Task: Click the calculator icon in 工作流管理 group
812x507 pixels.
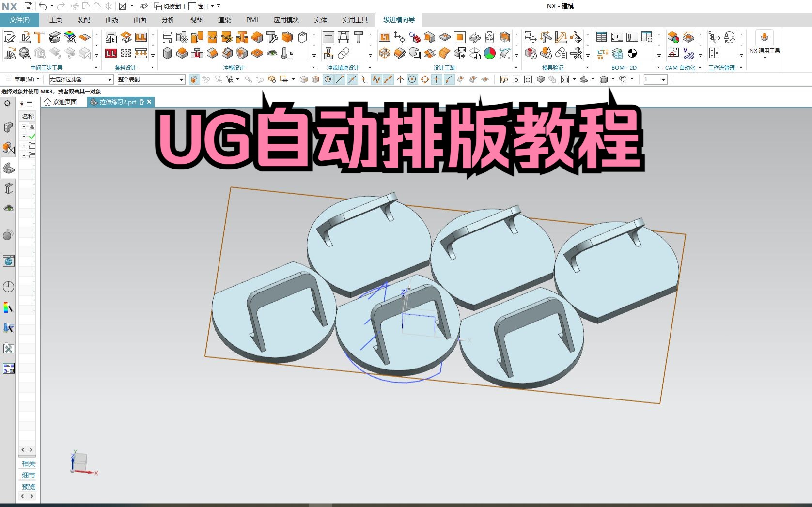Action: (714, 53)
